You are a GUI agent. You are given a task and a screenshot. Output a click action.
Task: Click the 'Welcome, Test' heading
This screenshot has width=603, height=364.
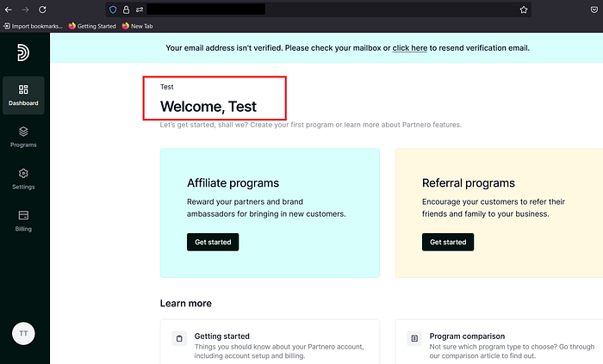208,107
